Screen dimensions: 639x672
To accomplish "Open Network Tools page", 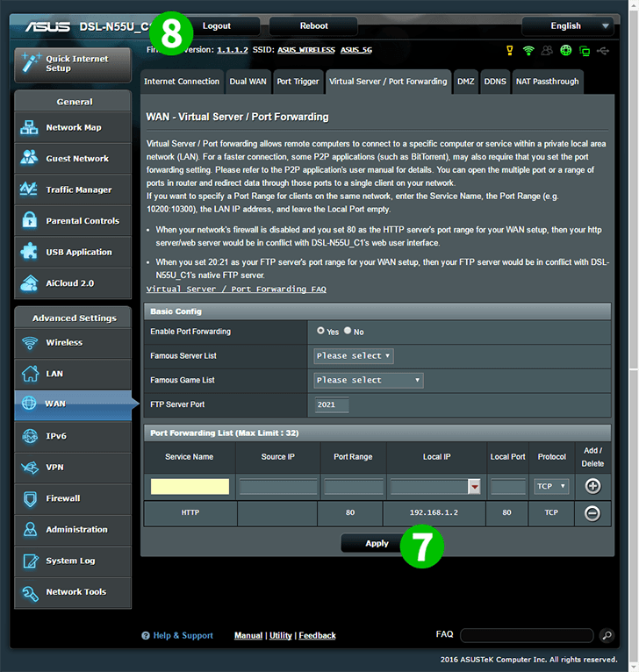I will [73, 592].
